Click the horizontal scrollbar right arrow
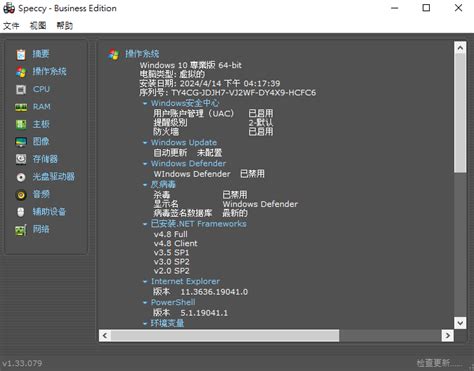 pyautogui.click(x=448, y=336)
